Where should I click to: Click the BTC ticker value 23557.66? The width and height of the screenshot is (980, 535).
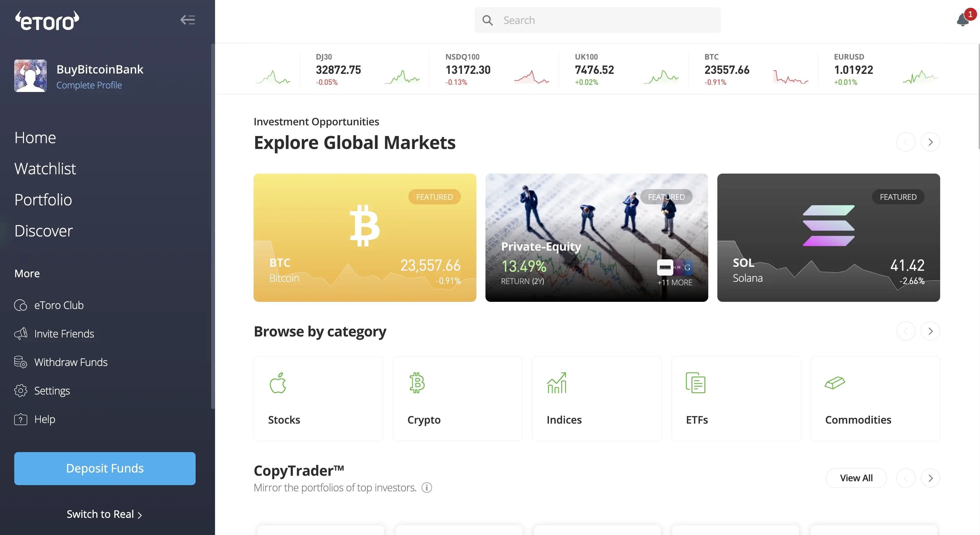(727, 70)
